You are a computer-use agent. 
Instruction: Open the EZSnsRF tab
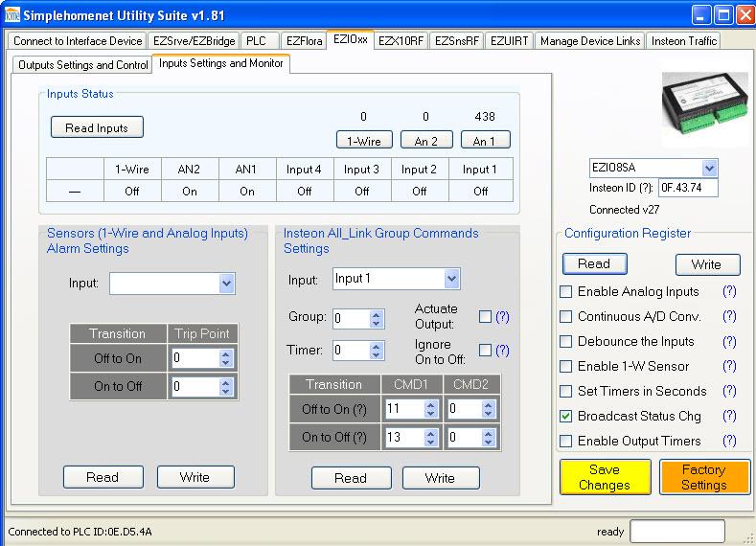point(457,41)
